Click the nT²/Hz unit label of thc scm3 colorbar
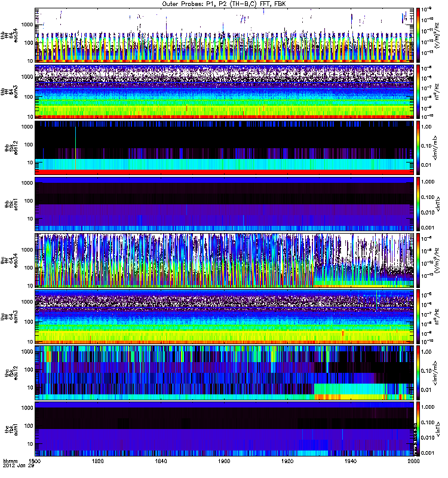Viewport: 448px width, 478px height. [x=437, y=317]
